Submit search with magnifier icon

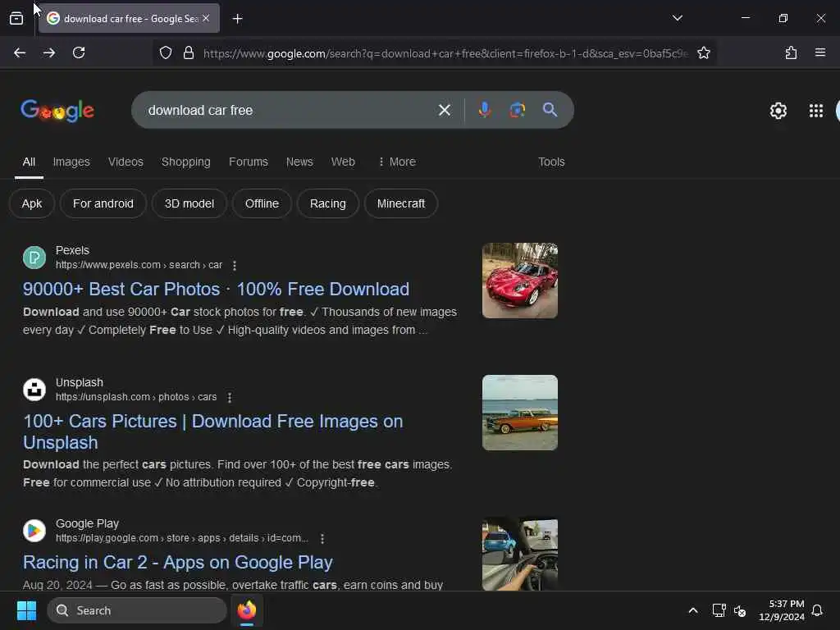tap(550, 110)
